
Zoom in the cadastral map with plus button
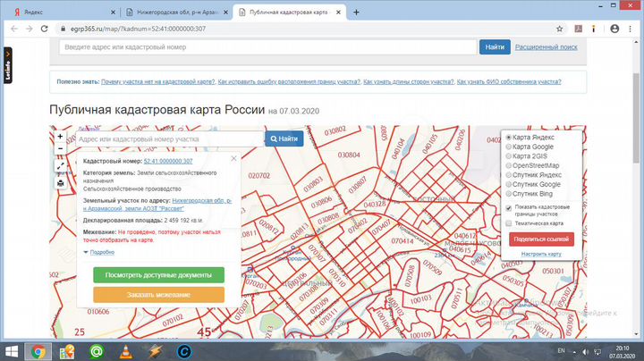[61, 136]
